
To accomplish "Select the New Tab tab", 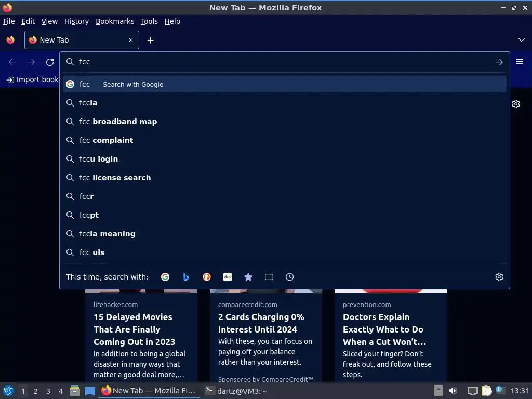I will [82, 40].
